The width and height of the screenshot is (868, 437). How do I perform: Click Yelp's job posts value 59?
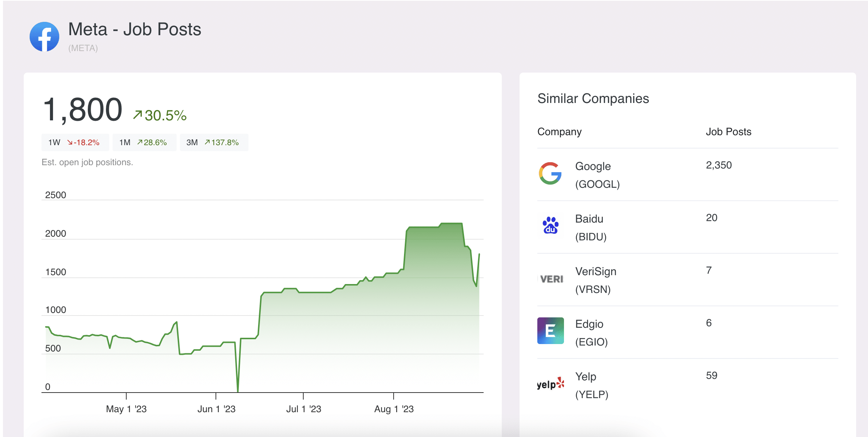(711, 376)
